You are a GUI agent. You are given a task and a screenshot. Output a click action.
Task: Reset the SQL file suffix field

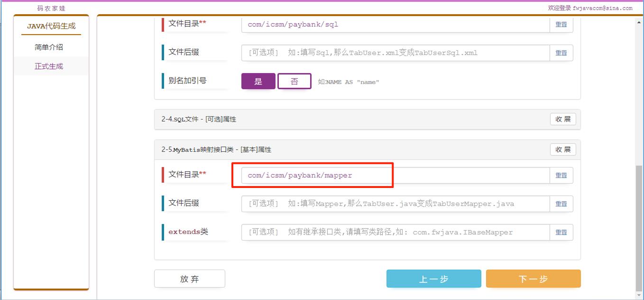point(561,53)
